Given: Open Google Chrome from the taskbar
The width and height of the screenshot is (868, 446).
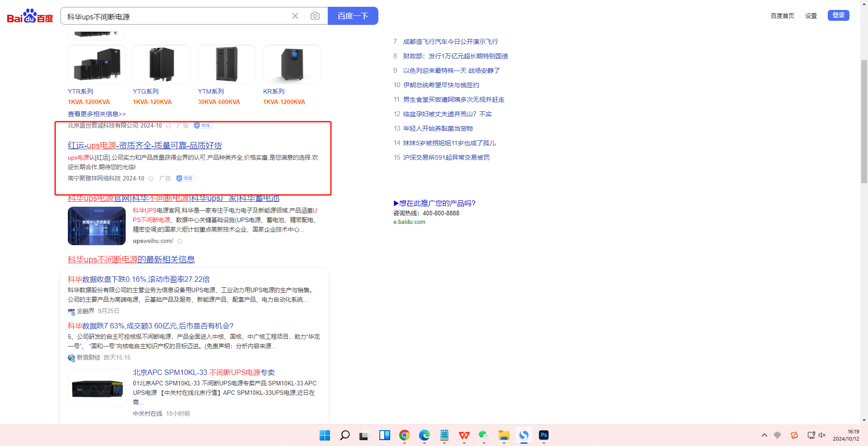Looking at the screenshot, I should pyautogui.click(x=404, y=435).
